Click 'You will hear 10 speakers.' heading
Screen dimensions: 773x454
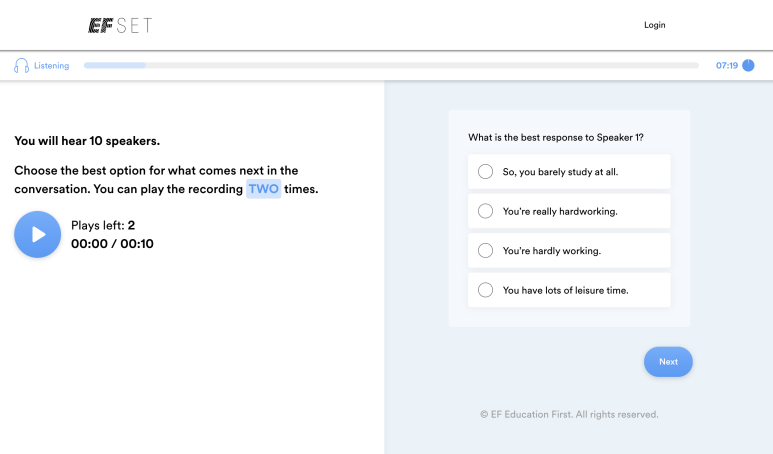[87, 141]
